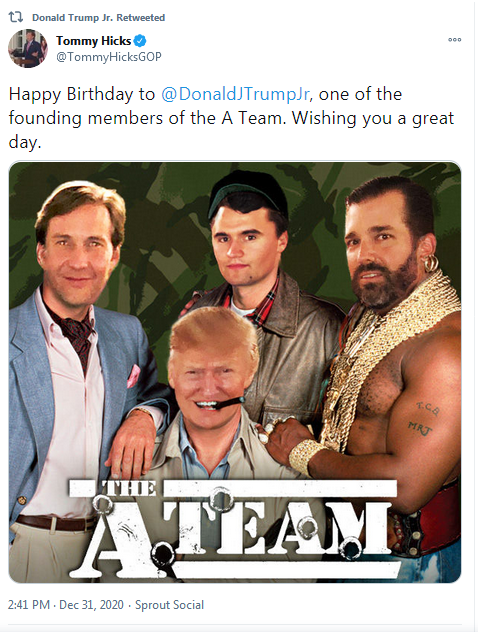Click the tweet text paragraph
The image size is (478, 632).
tap(231, 118)
